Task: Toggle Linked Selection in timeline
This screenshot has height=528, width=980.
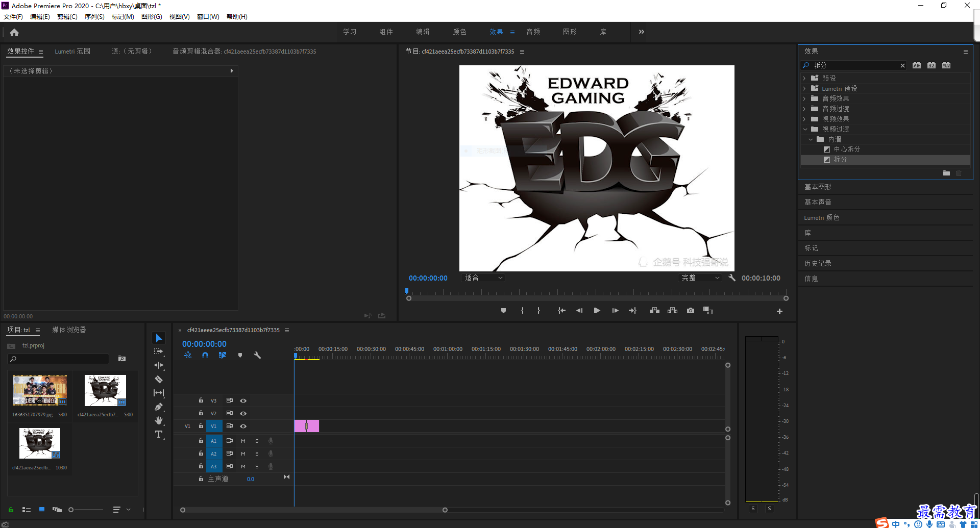Action: (223, 355)
